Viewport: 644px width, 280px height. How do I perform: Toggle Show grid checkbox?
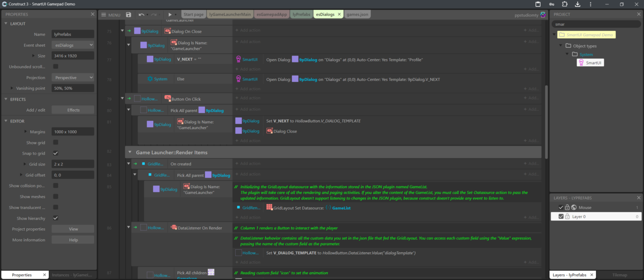(x=55, y=142)
